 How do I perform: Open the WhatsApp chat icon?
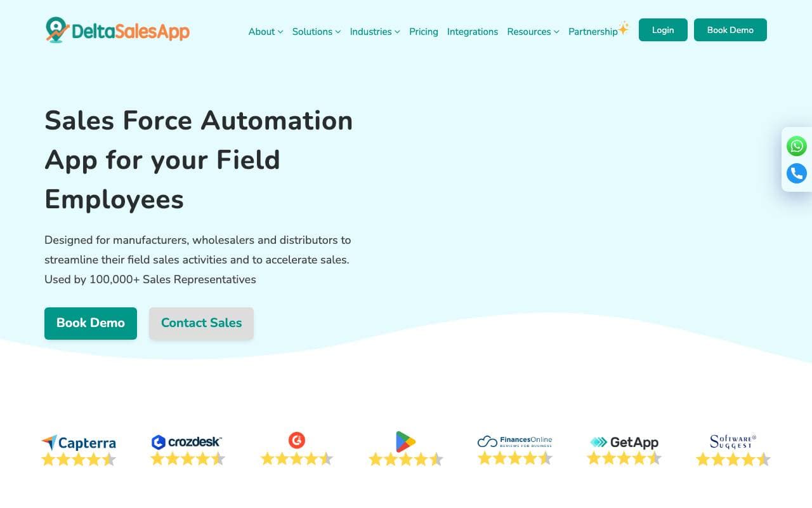[x=797, y=146]
